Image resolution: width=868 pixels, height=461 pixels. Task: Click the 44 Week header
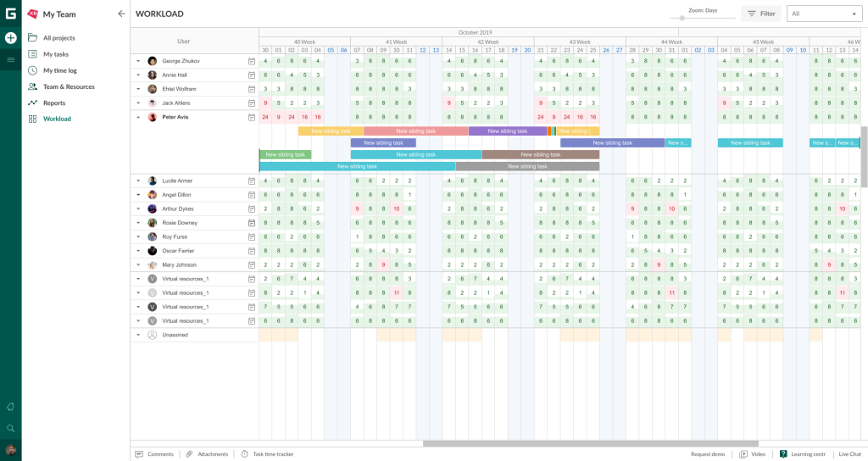[671, 42]
